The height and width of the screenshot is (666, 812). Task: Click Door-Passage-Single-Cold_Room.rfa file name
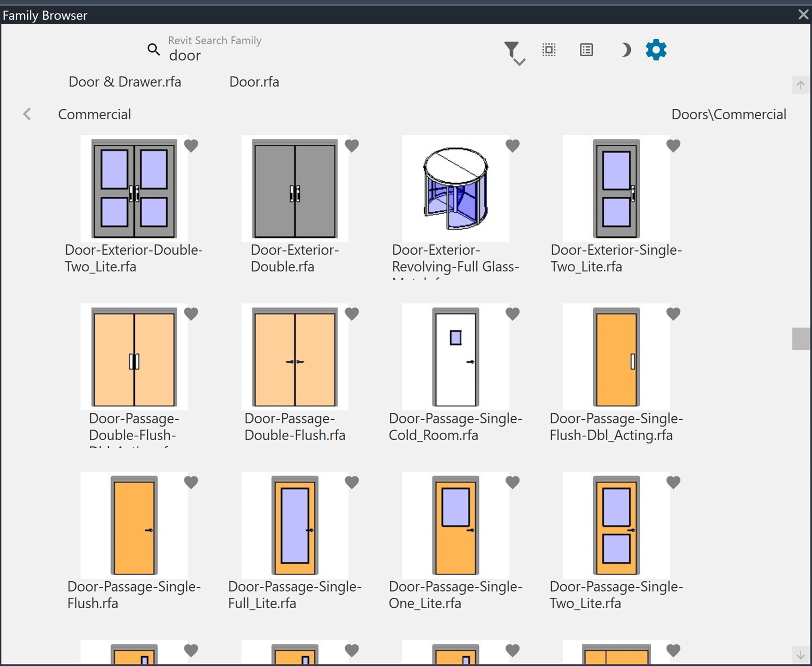455,426
